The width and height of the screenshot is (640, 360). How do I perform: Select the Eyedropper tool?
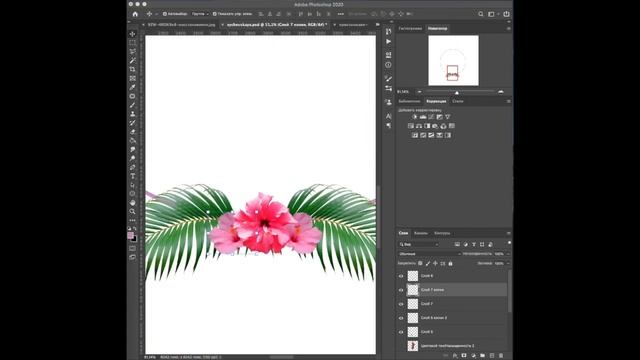click(132, 87)
